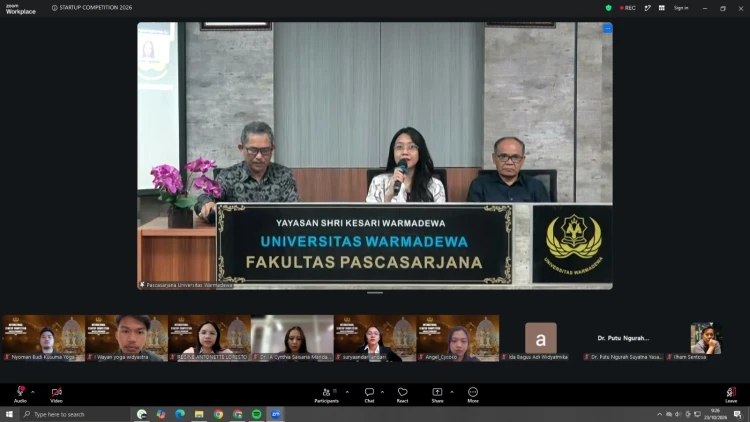The height and width of the screenshot is (422, 750).
Task: Open the React emoji menu
Action: [402, 395]
